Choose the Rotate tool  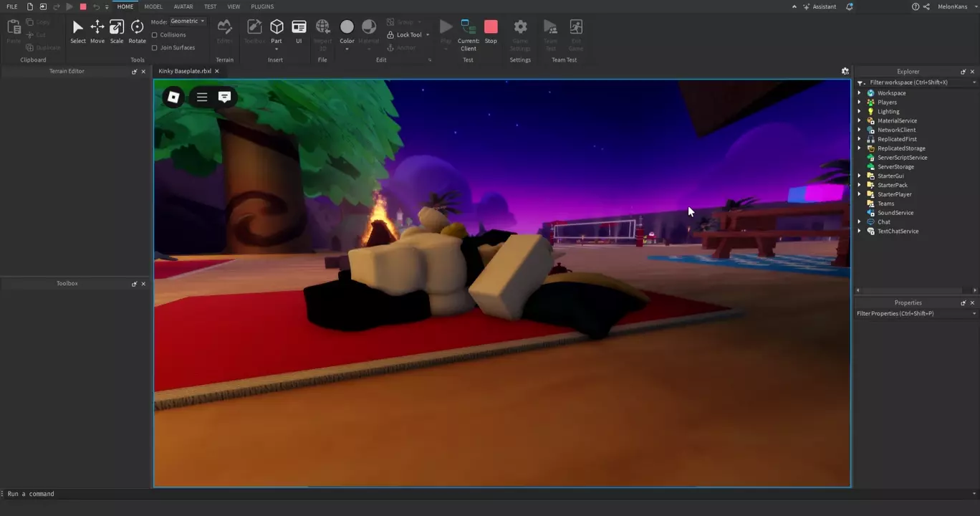pyautogui.click(x=137, y=32)
